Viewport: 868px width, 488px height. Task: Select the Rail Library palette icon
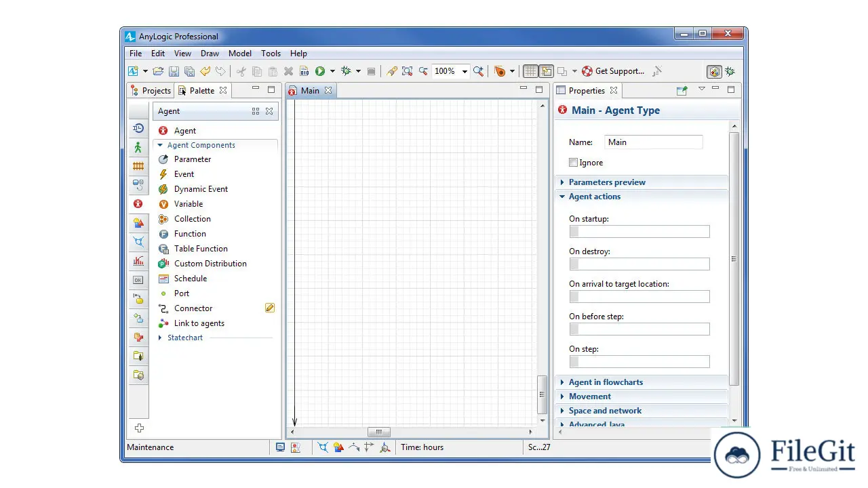point(138,166)
